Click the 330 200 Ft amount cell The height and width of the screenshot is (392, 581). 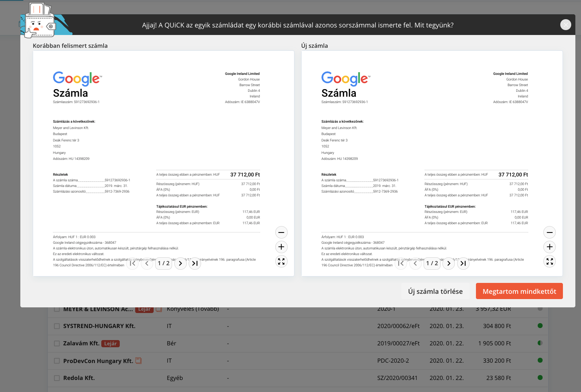pyautogui.click(x=497, y=361)
